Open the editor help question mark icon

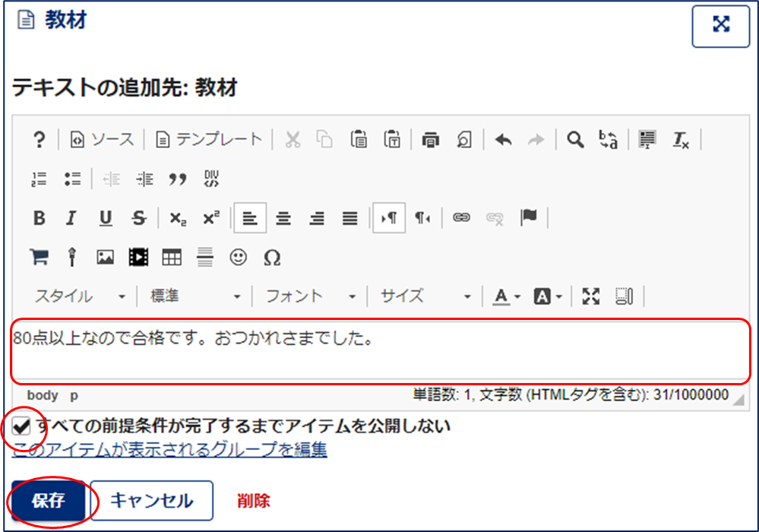click(x=40, y=140)
